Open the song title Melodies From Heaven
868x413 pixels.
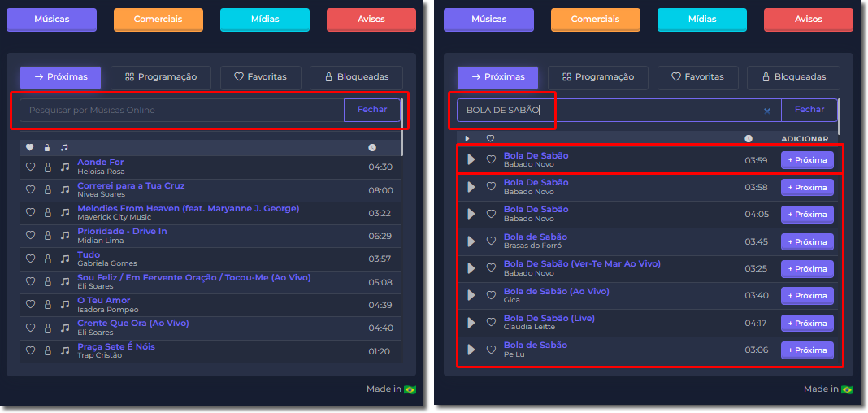(188, 208)
